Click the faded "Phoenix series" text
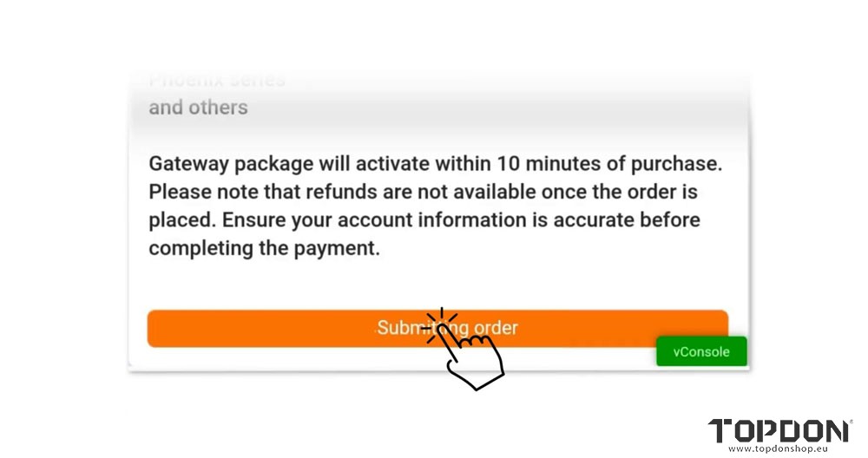 click(x=216, y=81)
